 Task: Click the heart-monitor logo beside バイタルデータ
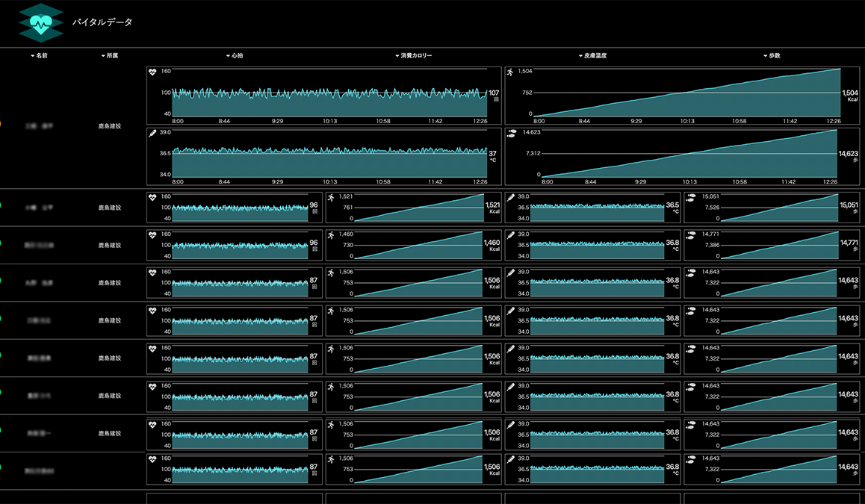point(42,22)
